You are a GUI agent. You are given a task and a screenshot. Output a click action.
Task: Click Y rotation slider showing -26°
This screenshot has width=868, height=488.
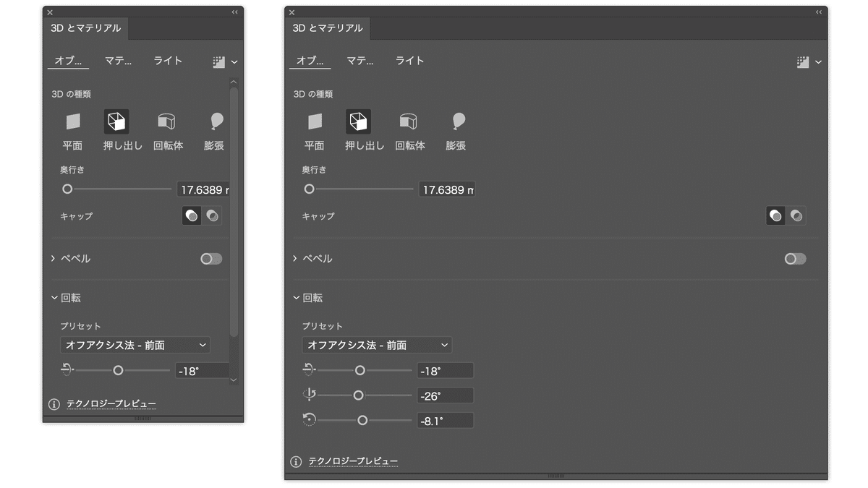(365, 395)
